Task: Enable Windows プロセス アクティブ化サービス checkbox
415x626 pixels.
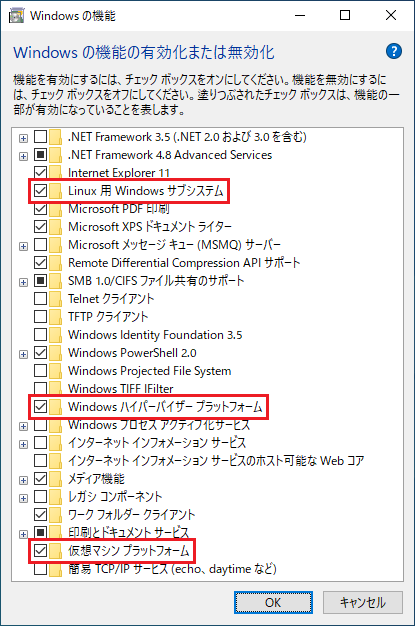Action: [x=40, y=425]
